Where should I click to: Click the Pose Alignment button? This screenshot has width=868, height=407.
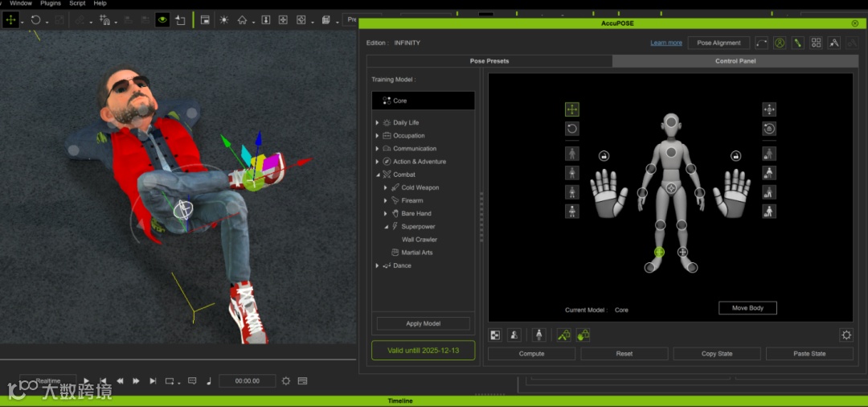pos(719,43)
